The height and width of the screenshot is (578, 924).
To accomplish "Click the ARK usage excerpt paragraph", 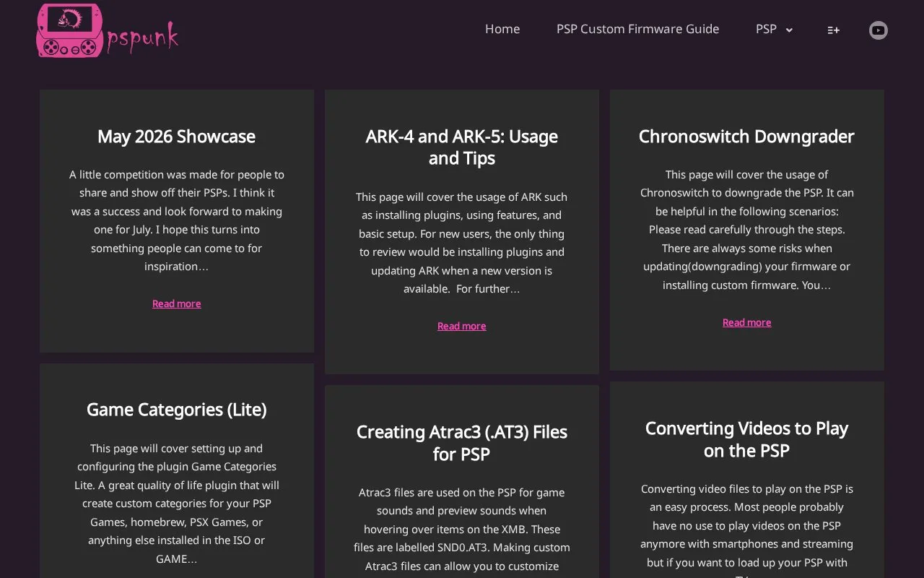I will [462, 243].
